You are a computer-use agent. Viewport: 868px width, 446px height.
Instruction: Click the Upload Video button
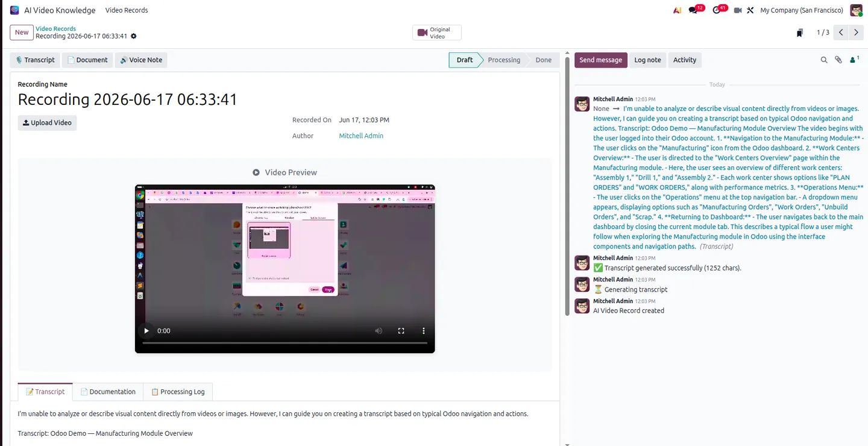pos(47,122)
